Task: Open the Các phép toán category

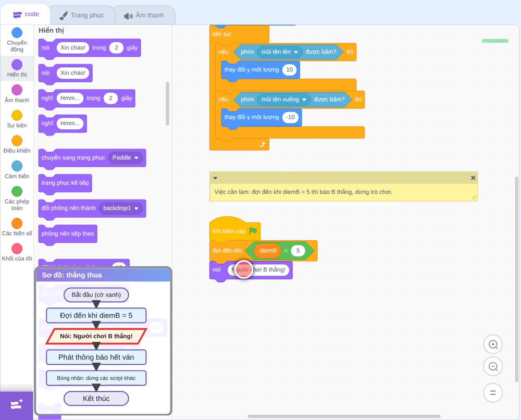Action: click(x=17, y=199)
